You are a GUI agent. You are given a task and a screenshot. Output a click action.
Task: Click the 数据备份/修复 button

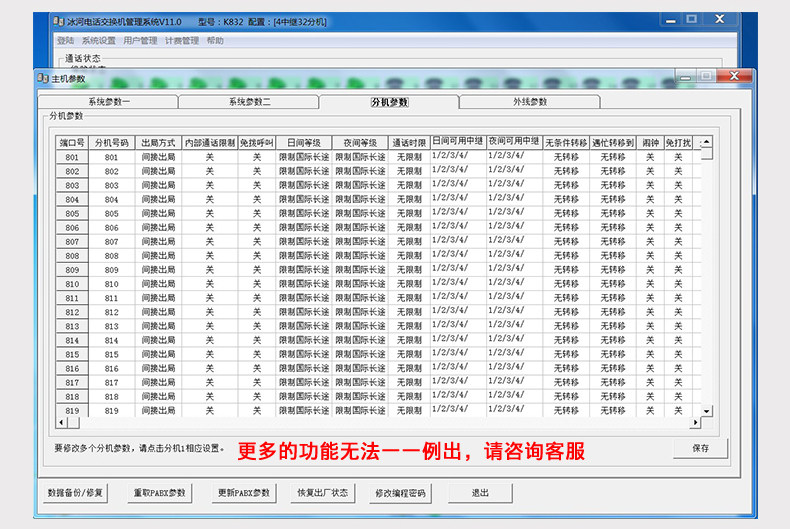point(75,493)
